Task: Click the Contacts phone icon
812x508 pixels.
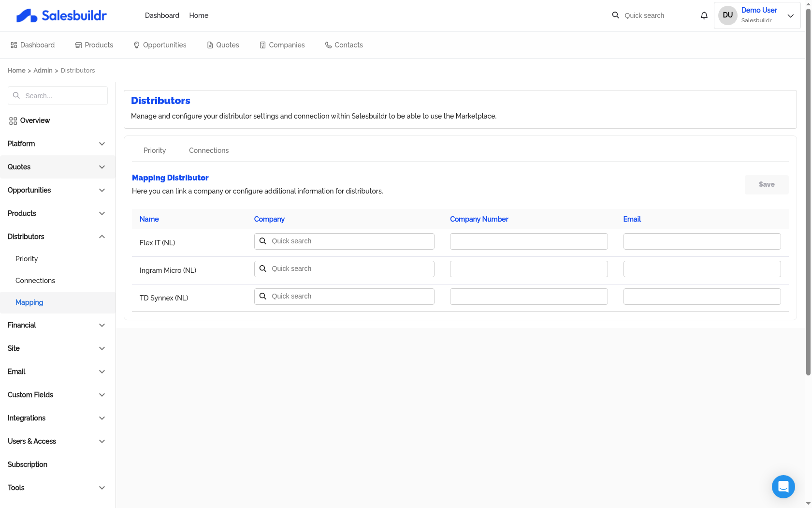Action: 329,45
